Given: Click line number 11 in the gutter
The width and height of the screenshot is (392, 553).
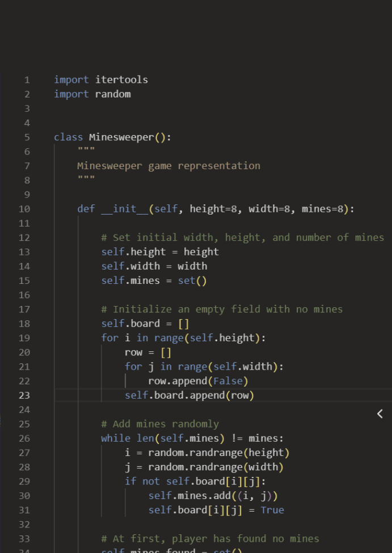Looking at the screenshot, I should 24,224.
